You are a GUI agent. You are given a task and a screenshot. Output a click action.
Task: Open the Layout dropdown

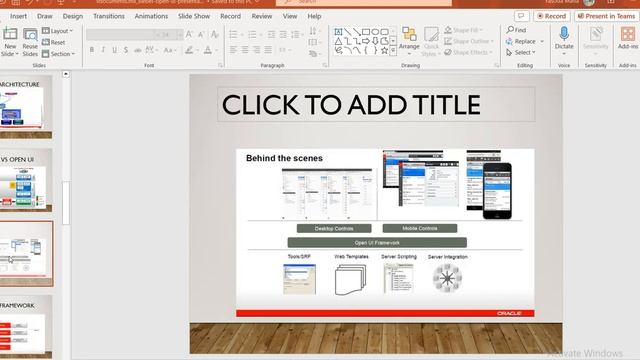tap(58, 31)
